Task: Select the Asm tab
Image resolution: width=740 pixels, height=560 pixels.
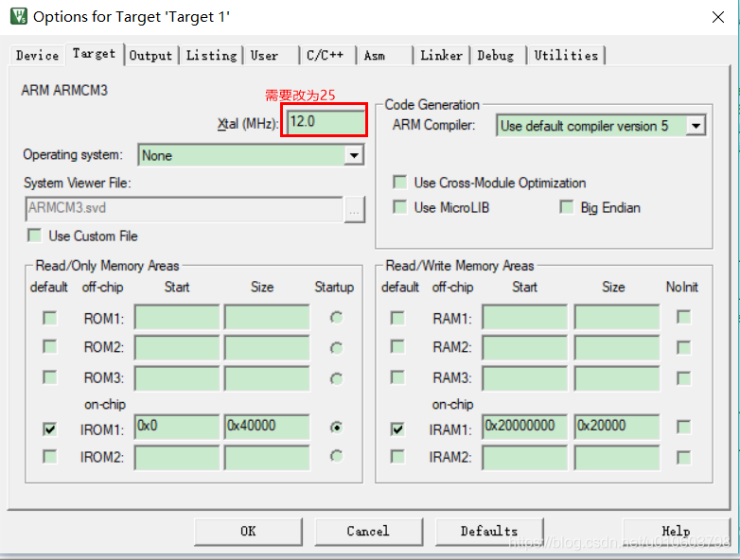Action: 384,55
